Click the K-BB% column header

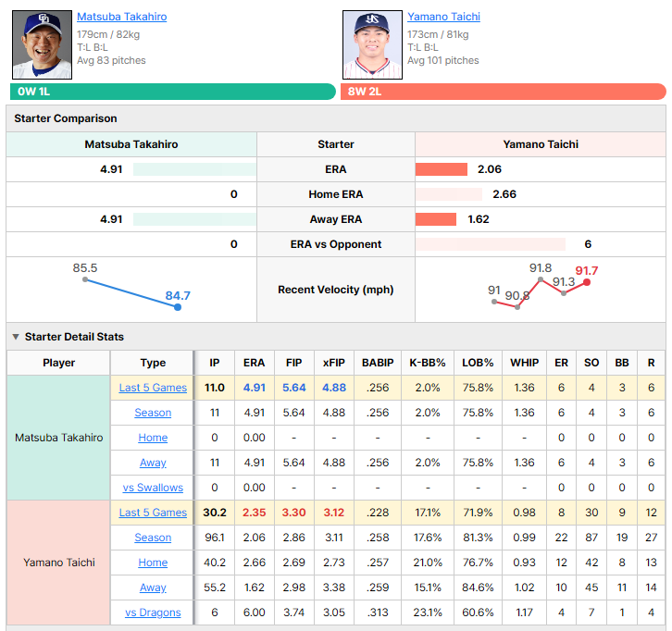(x=428, y=363)
